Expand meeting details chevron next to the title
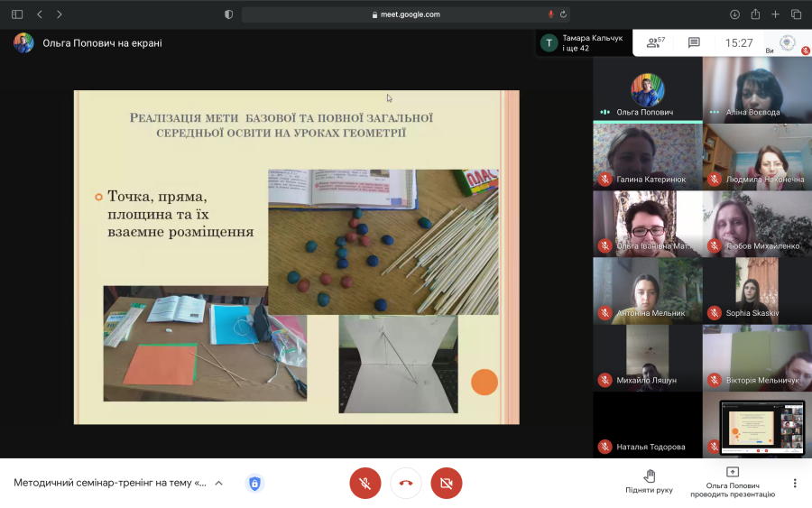812x508 pixels. 219,483
